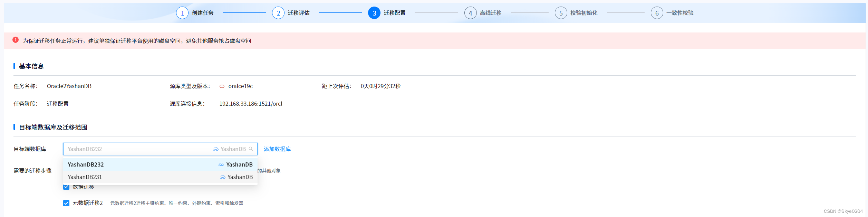
Task: Click the active step 3 circle 迁移配置
Action: tap(374, 13)
